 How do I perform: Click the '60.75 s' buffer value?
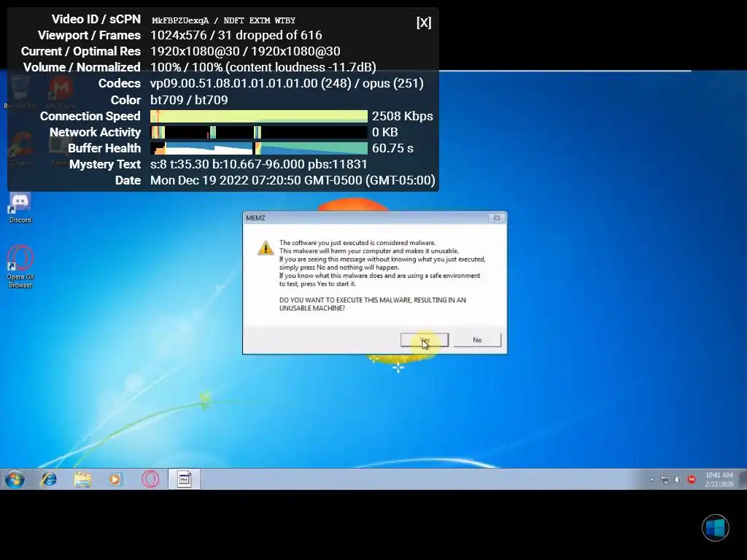[x=392, y=149]
